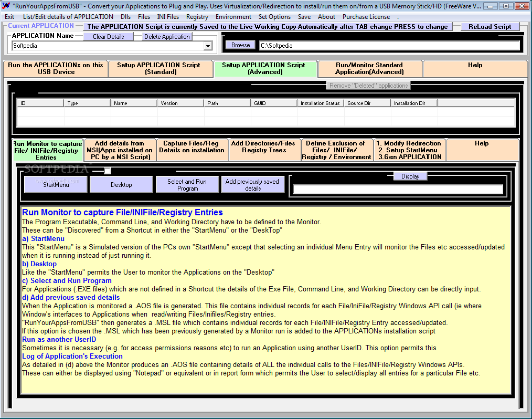Click the ReLoad Script button
This screenshot has height=419, width=532.
coord(490,26)
